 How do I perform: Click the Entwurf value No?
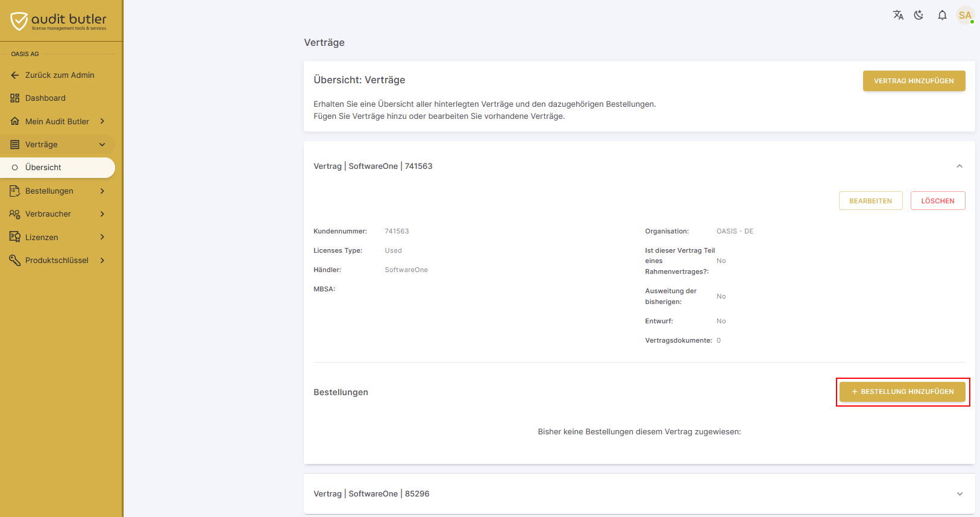coord(721,321)
